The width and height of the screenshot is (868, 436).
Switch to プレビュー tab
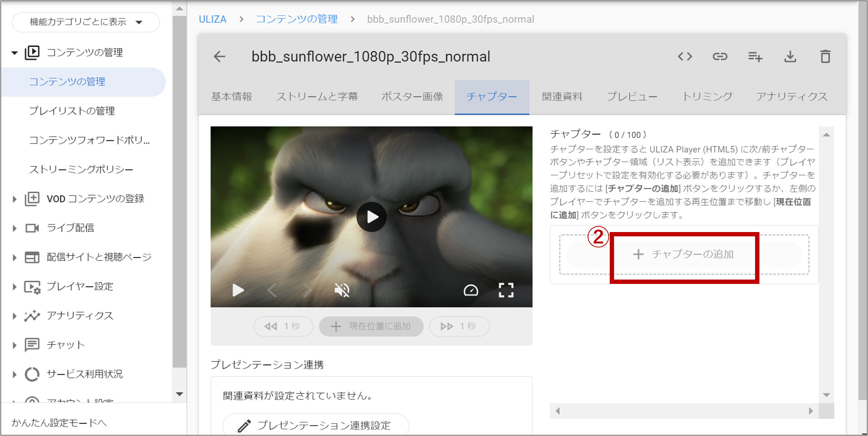[632, 97]
